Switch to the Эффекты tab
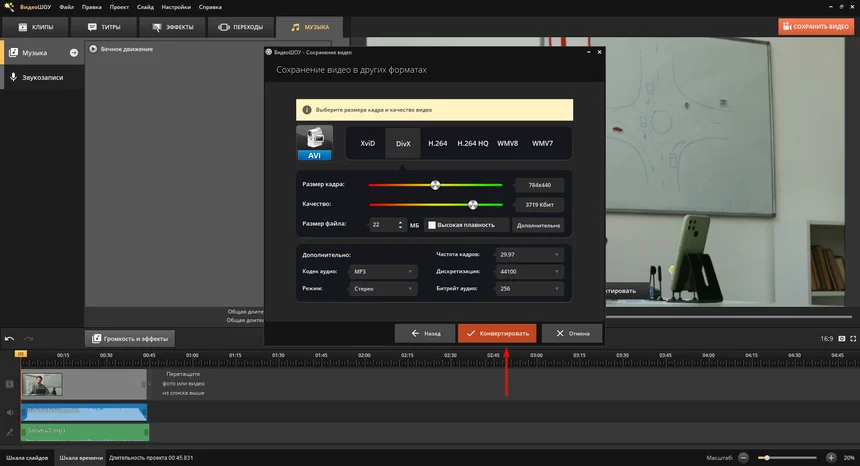Viewport: 860px width, 466px height. (x=173, y=27)
